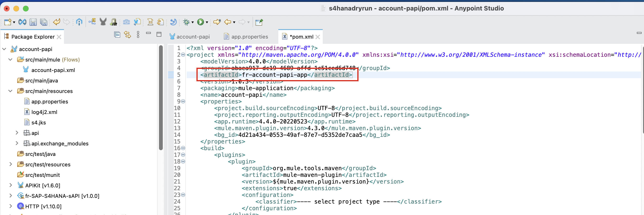The image size is (644, 215).
Task: Click the yellow undo arrow icon
Action: (57, 22)
